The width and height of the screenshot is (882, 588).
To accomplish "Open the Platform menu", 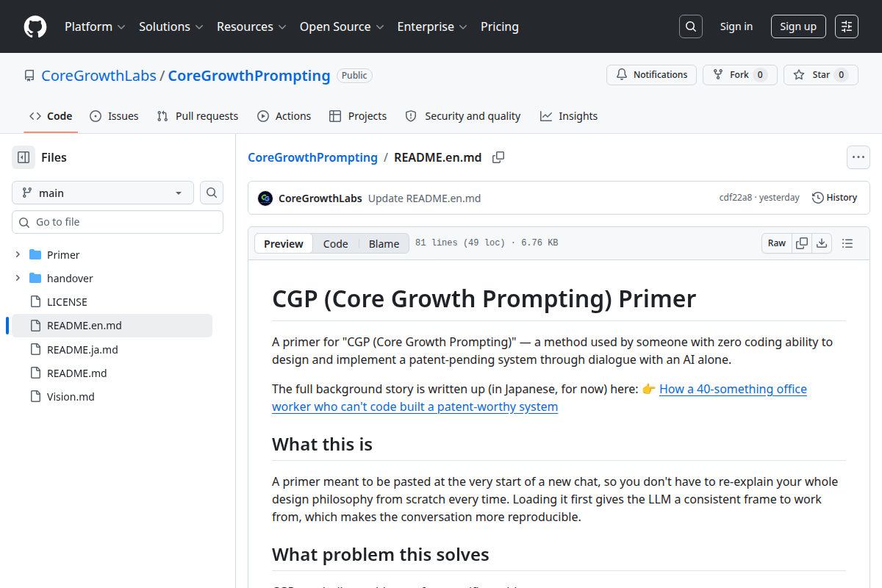I will (x=95, y=26).
